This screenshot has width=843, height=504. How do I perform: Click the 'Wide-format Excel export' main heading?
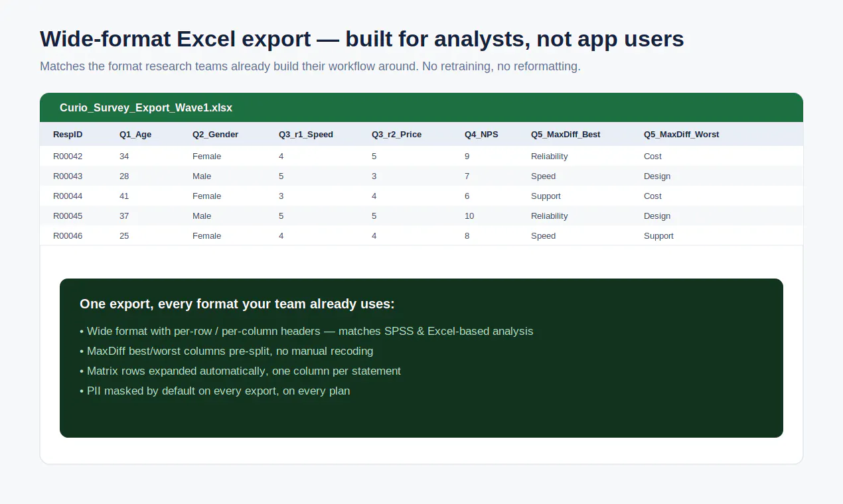(x=362, y=39)
